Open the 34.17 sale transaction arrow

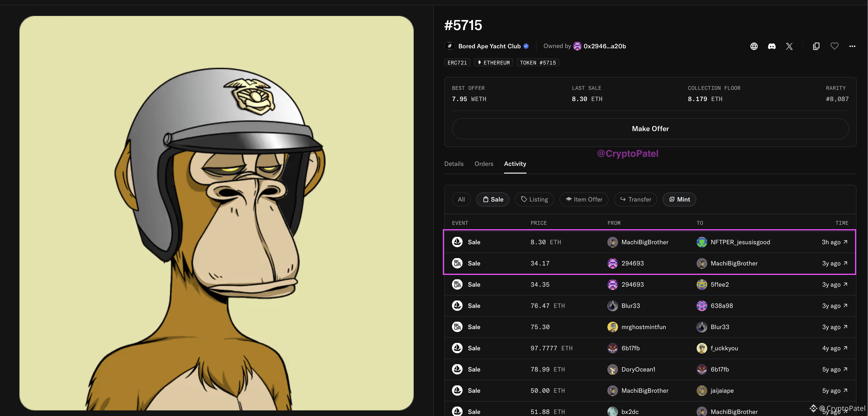(x=845, y=263)
